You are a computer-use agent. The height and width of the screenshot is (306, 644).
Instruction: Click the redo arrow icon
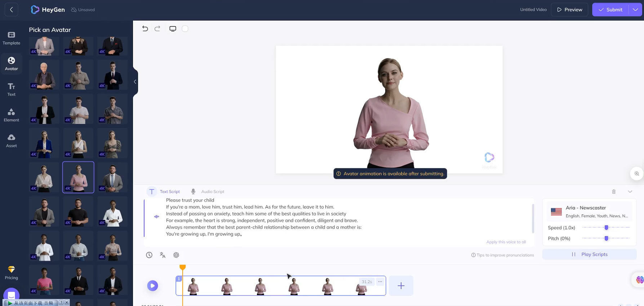pyautogui.click(x=157, y=29)
